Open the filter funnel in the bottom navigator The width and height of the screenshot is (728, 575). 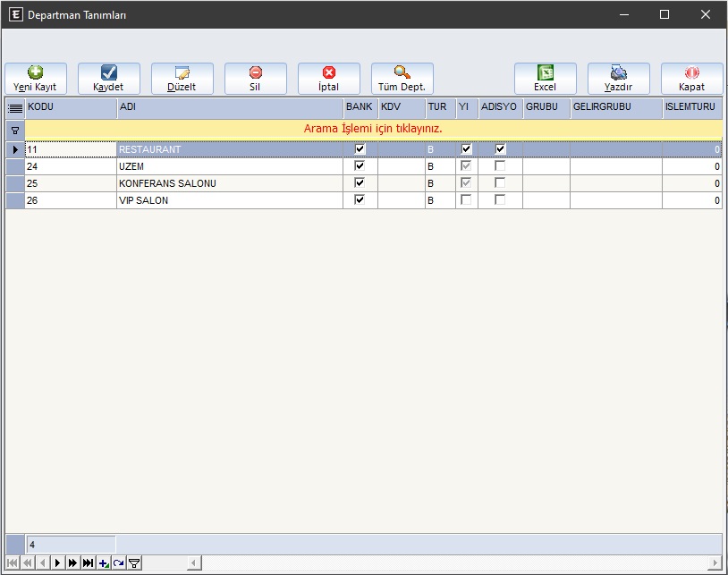coord(134,562)
